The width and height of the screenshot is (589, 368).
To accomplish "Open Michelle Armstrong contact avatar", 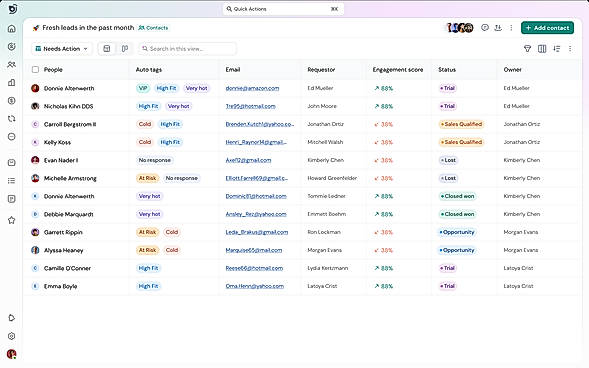I will (x=35, y=178).
